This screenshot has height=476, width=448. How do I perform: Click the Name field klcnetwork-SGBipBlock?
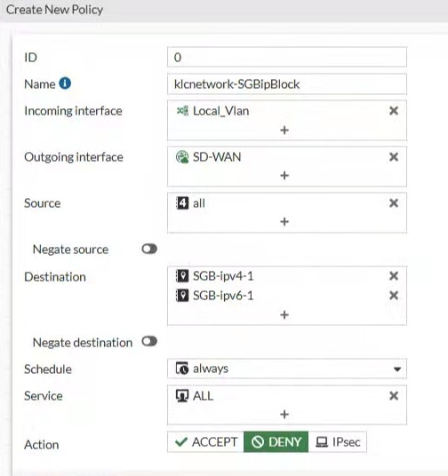287,84
